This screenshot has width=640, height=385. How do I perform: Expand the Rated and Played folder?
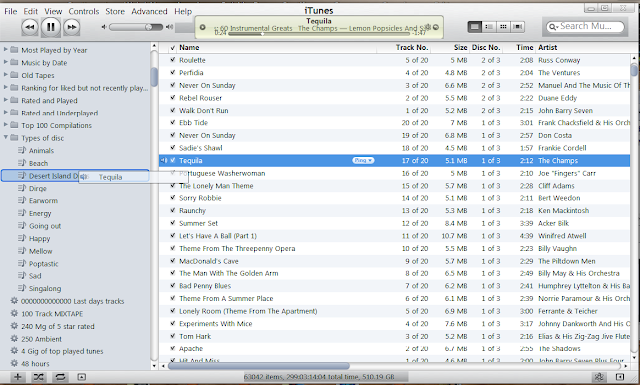tap(6, 100)
